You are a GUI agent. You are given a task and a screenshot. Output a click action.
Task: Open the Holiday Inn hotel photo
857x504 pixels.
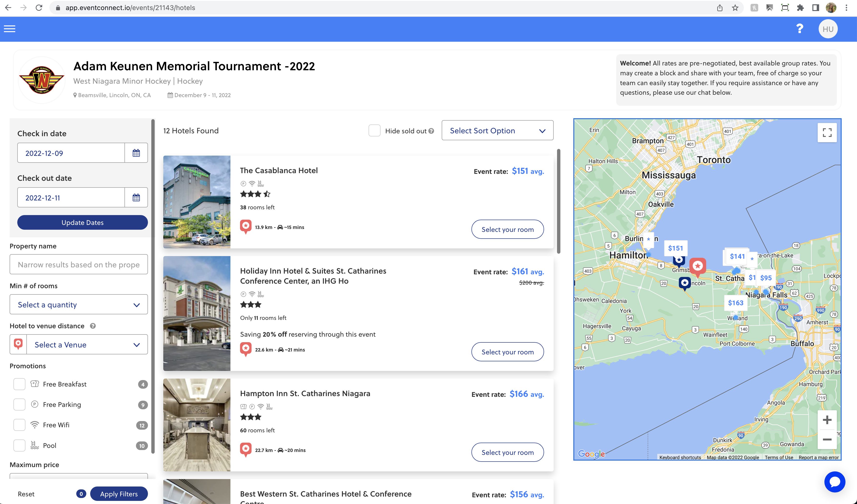click(x=197, y=314)
